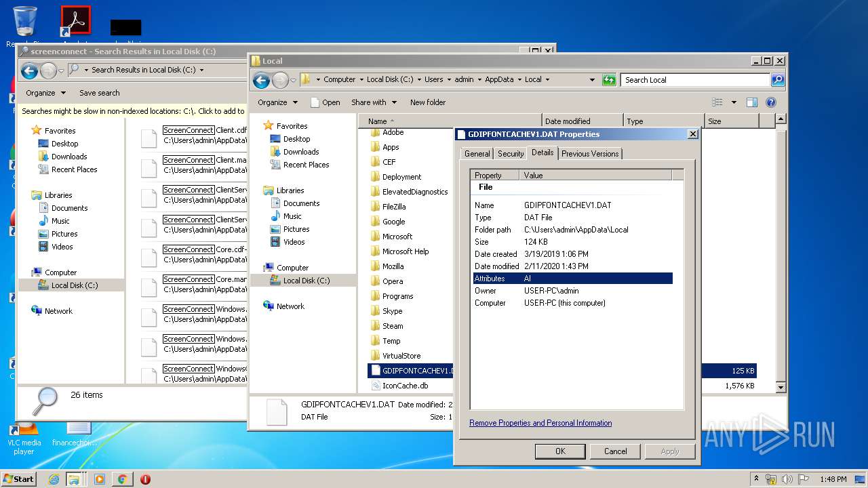Image resolution: width=868 pixels, height=488 pixels.
Task: Click search magnifier icon in Local window
Action: tap(778, 80)
